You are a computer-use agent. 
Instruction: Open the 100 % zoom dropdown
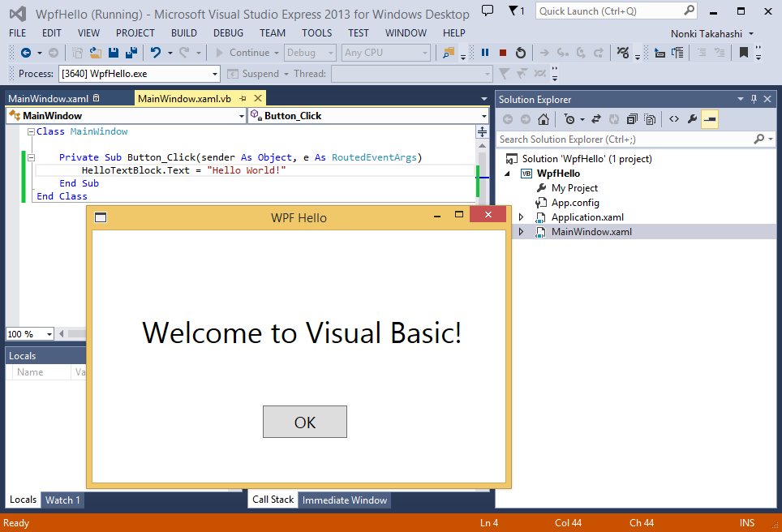[x=49, y=334]
